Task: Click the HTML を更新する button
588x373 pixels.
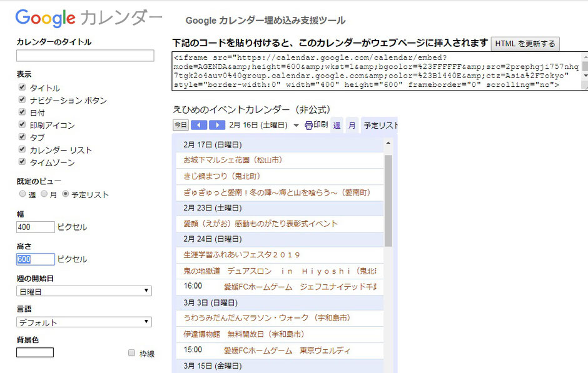Action: point(525,44)
